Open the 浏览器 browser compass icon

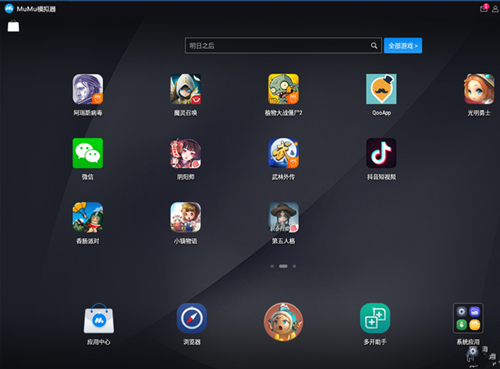pyautogui.click(x=192, y=318)
